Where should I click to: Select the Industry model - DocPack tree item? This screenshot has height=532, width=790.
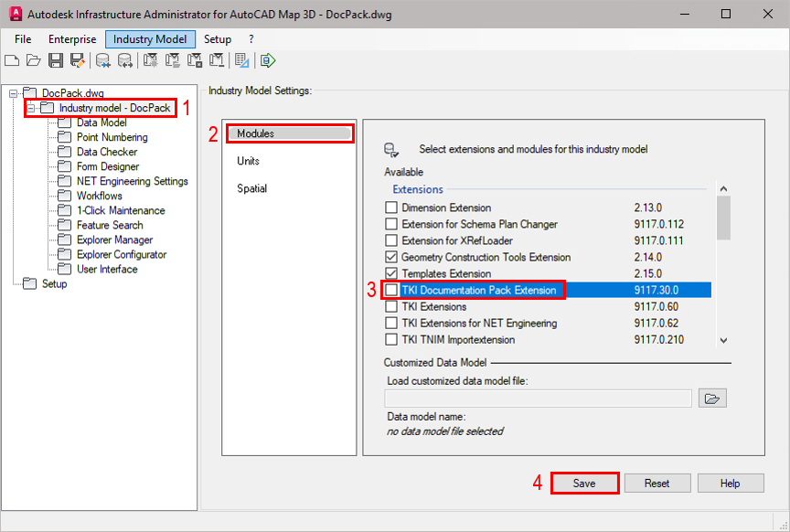point(115,108)
